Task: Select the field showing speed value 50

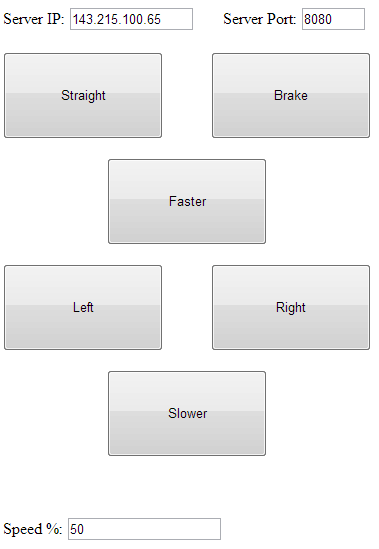Action: (144, 529)
